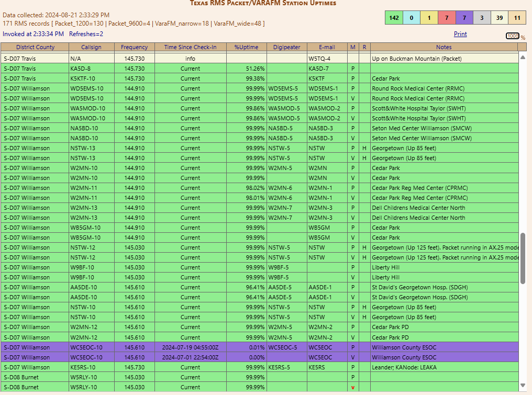Click the 2024-07-01 22:54:00Z check-in time
Image resolution: width=532 pixels, height=395 pixels.
[x=191, y=357]
